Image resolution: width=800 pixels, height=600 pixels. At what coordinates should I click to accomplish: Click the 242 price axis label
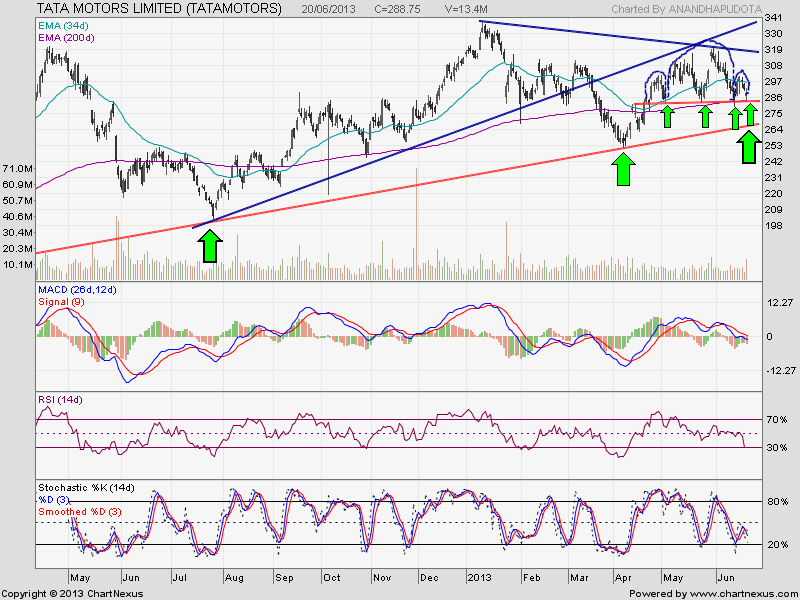pos(773,161)
